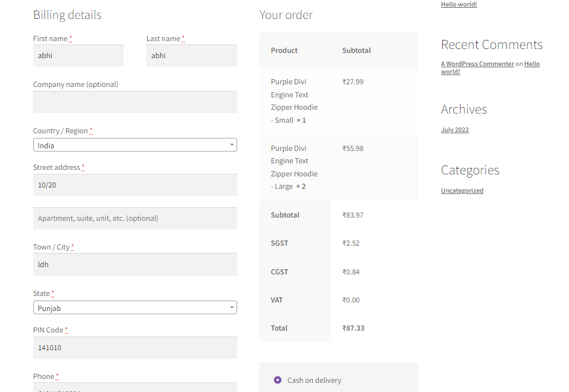Click the Street address field with 10/20
The image size is (569, 392).
coord(135,185)
